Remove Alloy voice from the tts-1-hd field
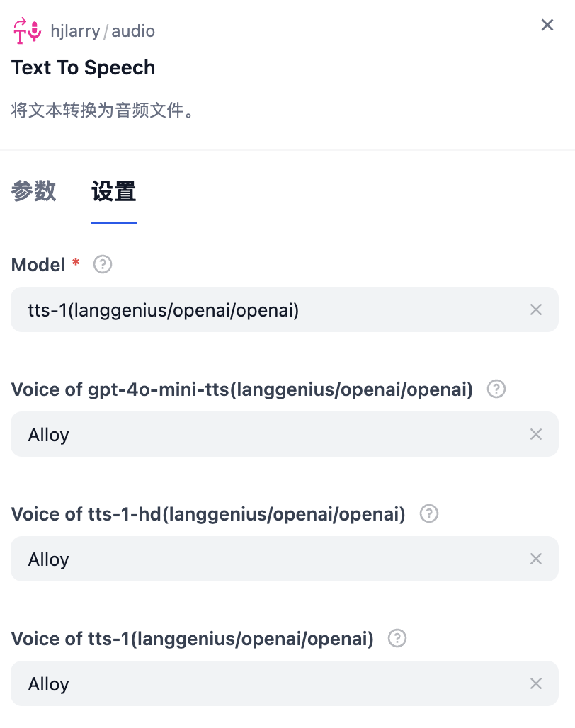The height and width of the screenshot is (728, 575). tap(536, 559)
